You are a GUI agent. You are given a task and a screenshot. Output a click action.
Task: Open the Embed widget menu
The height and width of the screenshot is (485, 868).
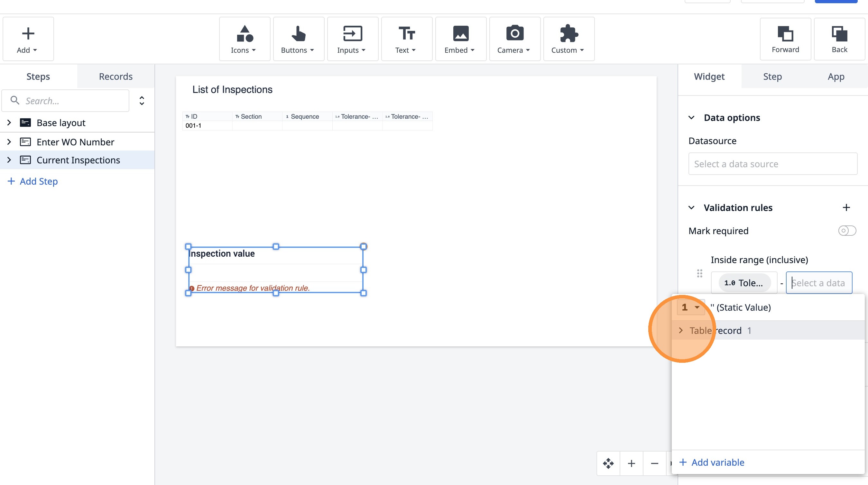pyautogui.click(x=460, y=39)
